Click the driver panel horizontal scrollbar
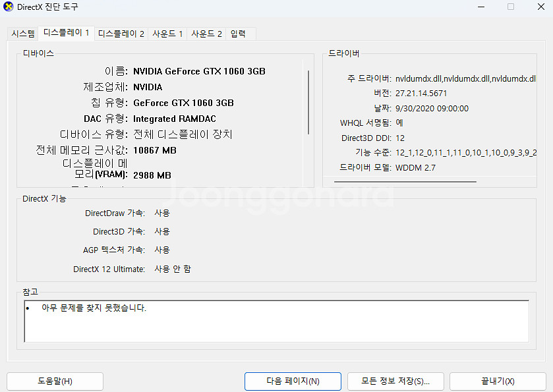The width and height of the screenshot is (553, 392). [x=405, y=182]
